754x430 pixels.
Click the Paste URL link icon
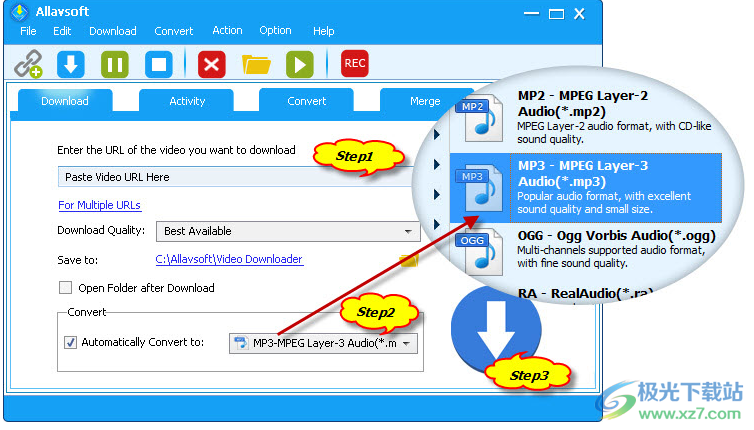pyautogui.click(x=28, y=63)
